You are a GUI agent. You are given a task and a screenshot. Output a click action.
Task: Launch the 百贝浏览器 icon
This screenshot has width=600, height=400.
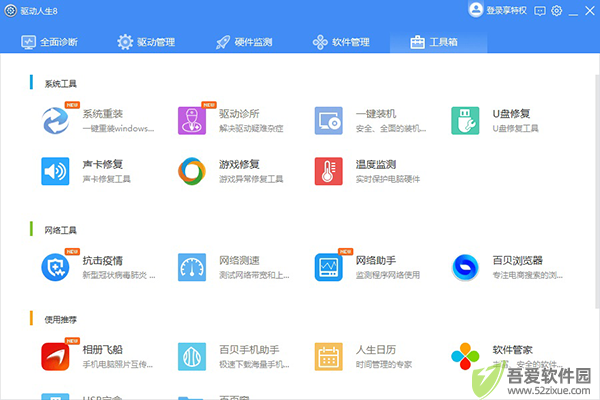(x=465, y=267)
